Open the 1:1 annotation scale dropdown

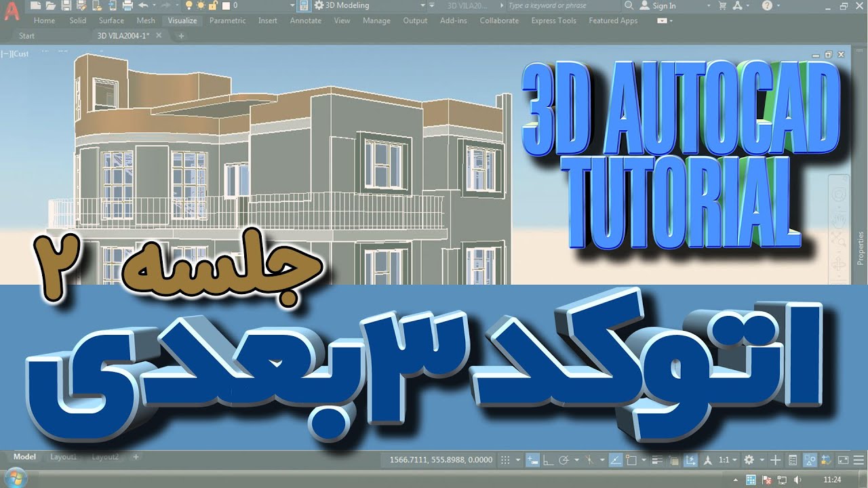728,460
